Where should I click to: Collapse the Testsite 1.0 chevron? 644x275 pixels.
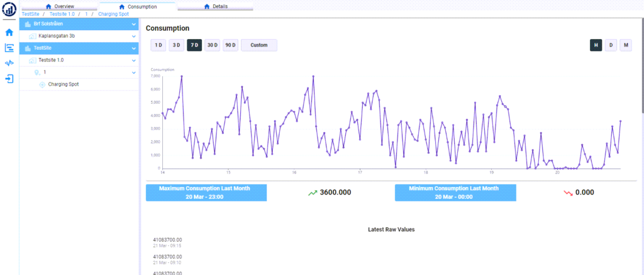pyautogui.click(x=134, y=60)
